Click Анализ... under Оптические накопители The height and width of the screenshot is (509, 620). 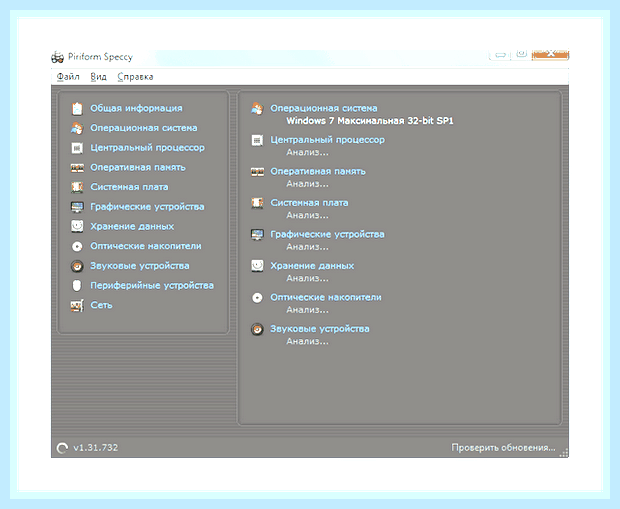coord(307,310)
